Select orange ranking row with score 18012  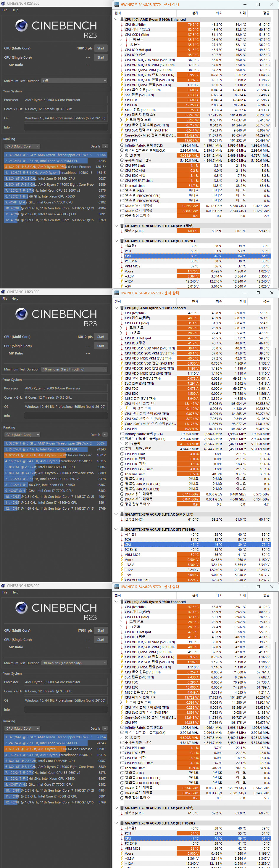tap(56, 455)
